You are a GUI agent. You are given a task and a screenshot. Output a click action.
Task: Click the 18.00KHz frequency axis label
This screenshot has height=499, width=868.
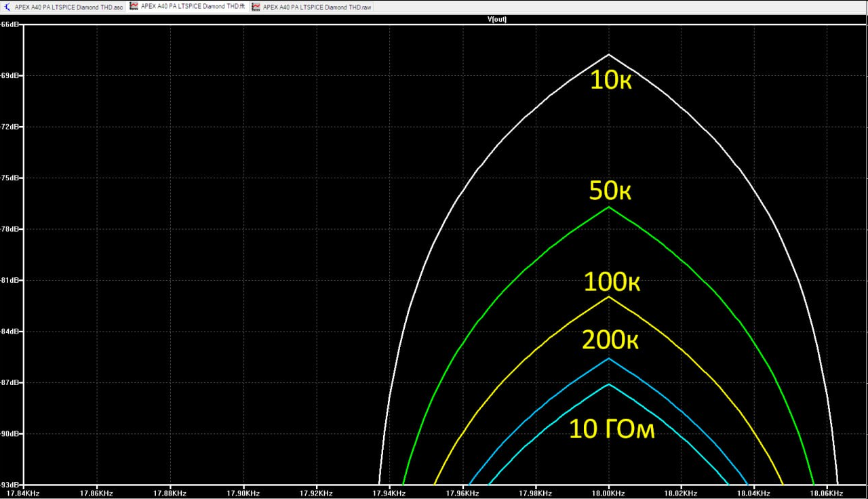609,493
